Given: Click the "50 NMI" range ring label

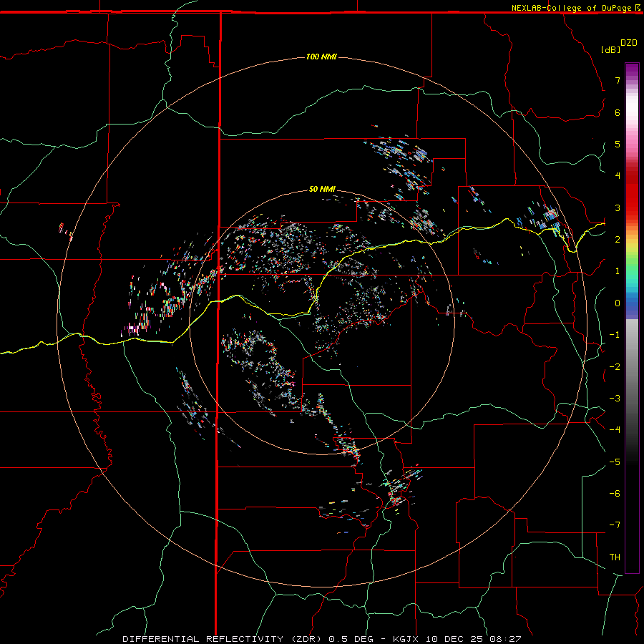Looking at the screenshot, I should coord(322,189).
